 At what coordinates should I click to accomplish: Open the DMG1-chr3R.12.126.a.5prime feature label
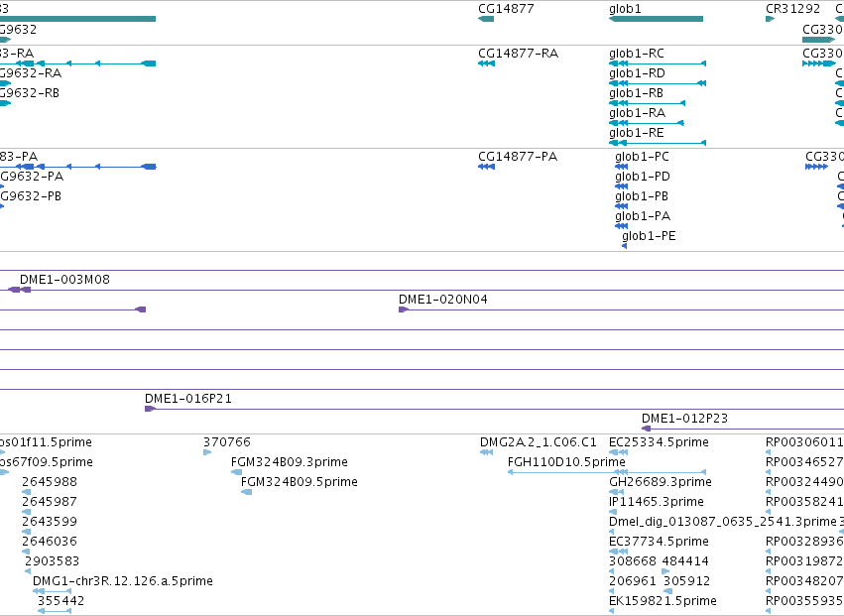click(123, 581)
